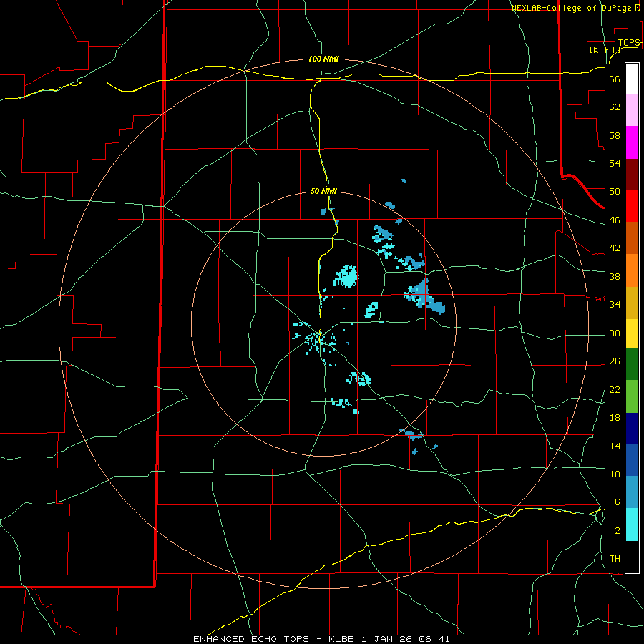Viewport: 644px width, 644px height.
Task: Click the "26" legend value
Action: [x=615, y=361]
